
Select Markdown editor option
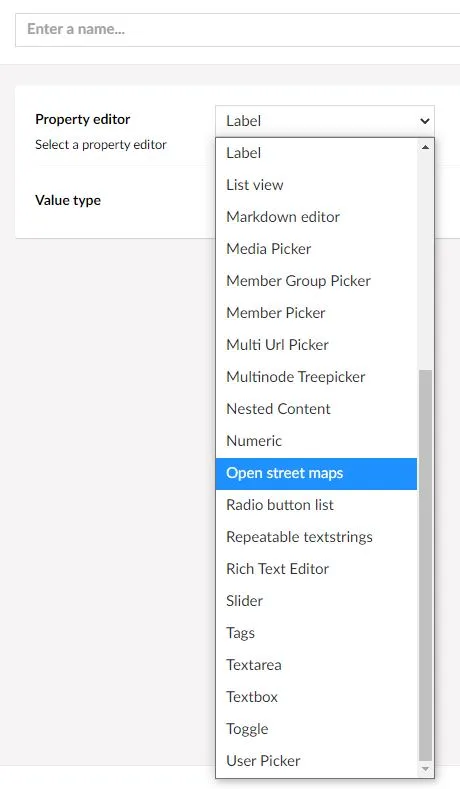(317, 217)
